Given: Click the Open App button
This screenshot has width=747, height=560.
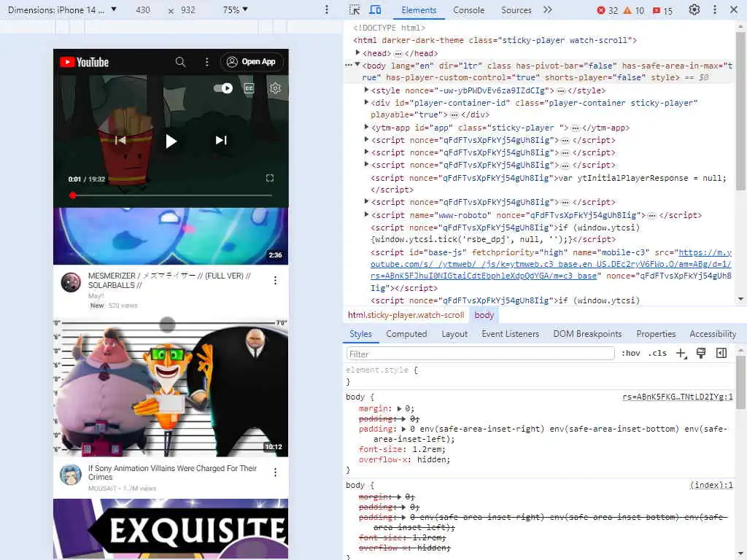Looking at the screenshot, I should (x=252, y=62).
